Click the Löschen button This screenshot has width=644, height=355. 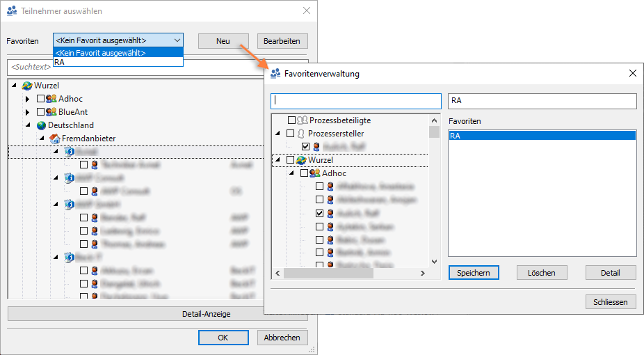[x=542, y=273]
